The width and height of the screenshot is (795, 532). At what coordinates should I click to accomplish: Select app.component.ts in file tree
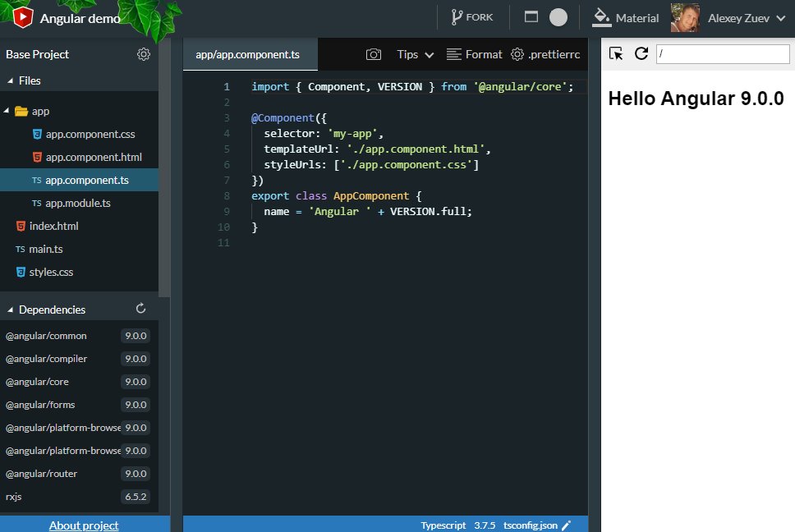(79, 180)
